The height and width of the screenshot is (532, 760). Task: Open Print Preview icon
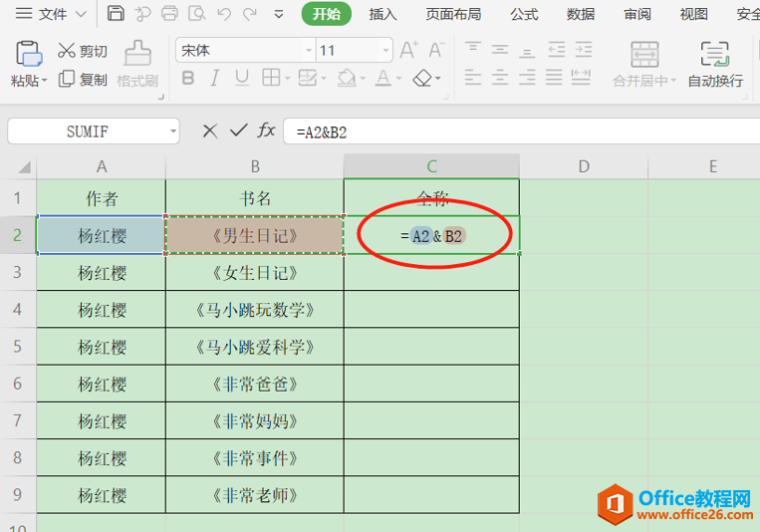196,13
